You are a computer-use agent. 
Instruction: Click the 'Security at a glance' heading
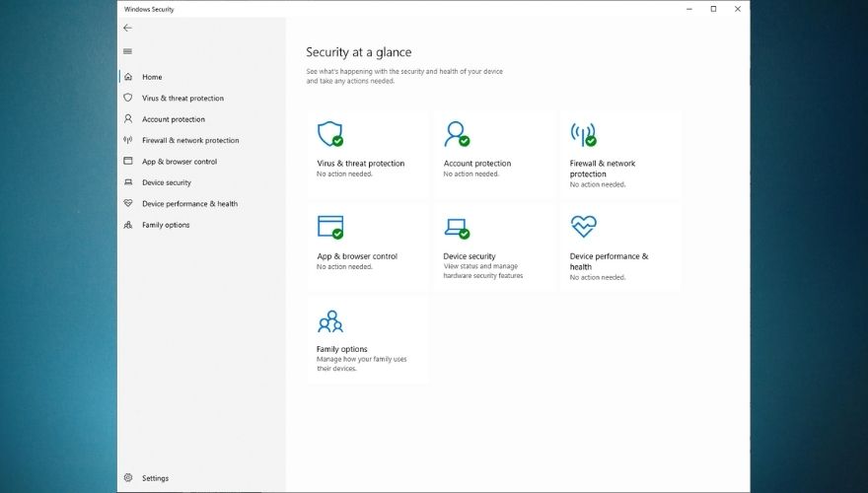click(x=359, y=52)
